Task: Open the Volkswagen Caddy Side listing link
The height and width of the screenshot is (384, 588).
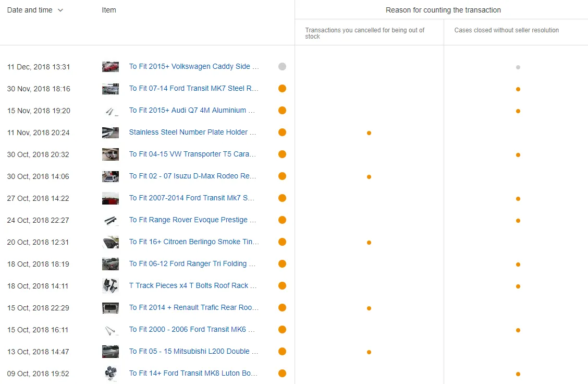Action: coord(194,66)
